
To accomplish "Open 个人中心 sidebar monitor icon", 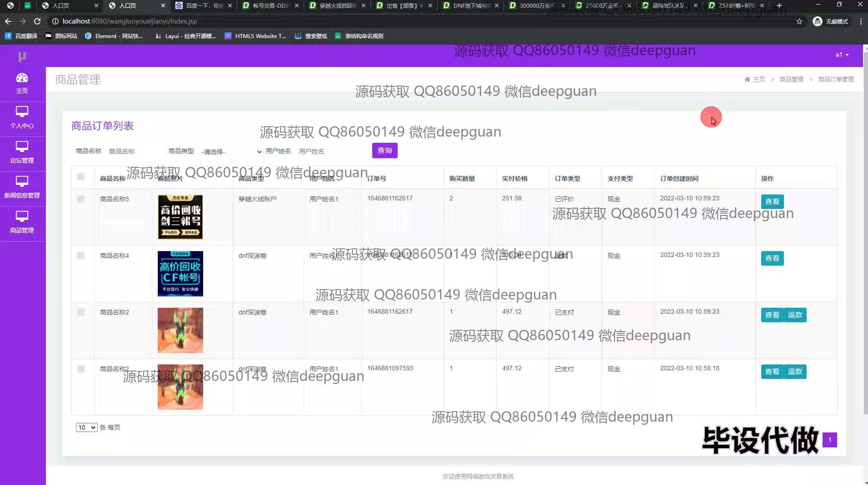I will tap(22, 111).
